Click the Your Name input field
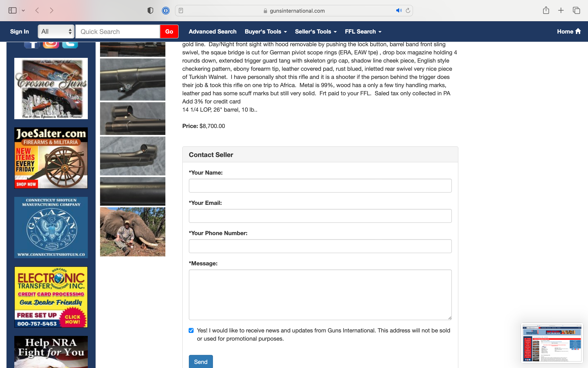This screenshot has height=368, width=588. (x=320, y=186)
